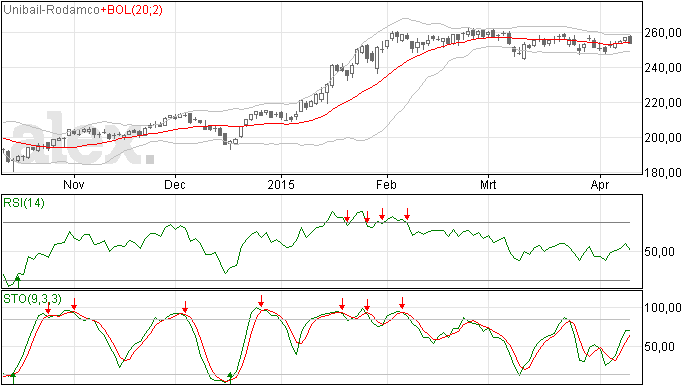Click the Apr label on time axis
This screenshot has width=690, height=387.
point(600,184)
